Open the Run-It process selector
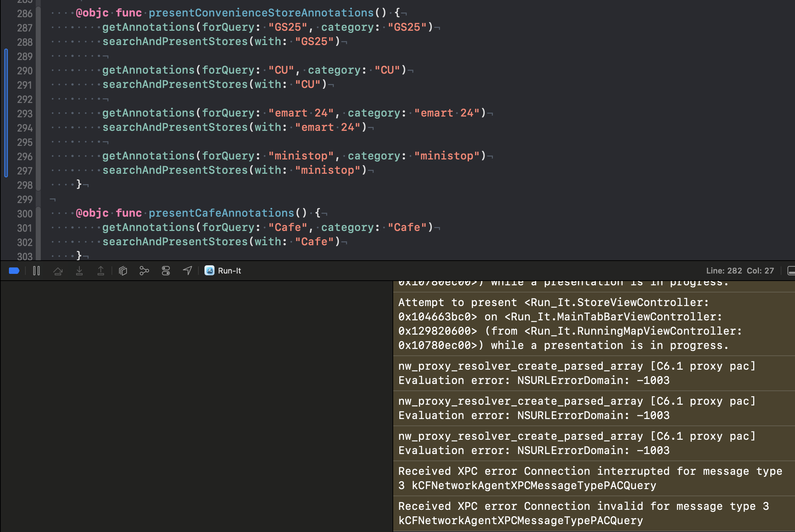This screenshot has height=532, width=795. click(229, 271)
